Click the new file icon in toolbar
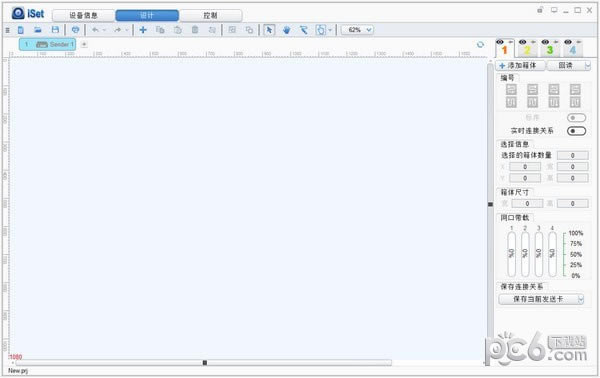 coord(21,30)
